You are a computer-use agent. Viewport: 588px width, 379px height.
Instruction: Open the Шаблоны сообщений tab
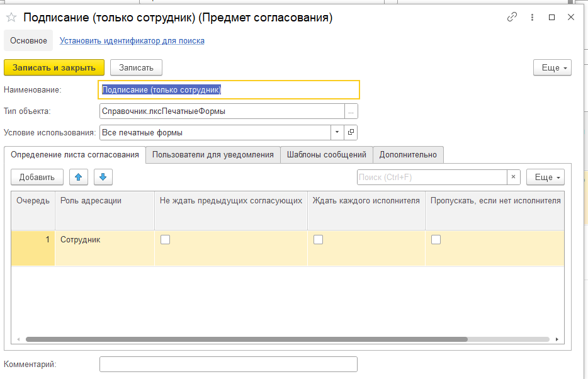(x=327, y=155)
